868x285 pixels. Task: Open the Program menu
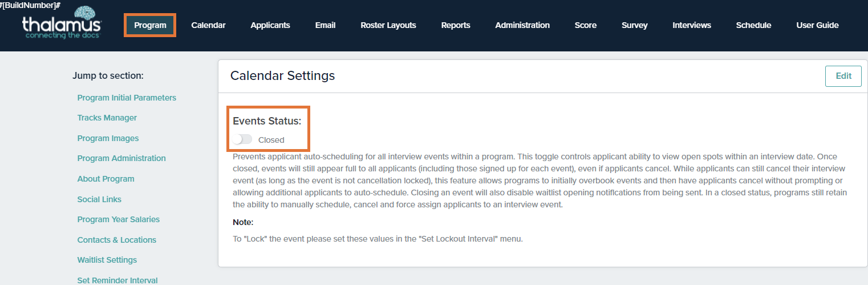(150, 25)
